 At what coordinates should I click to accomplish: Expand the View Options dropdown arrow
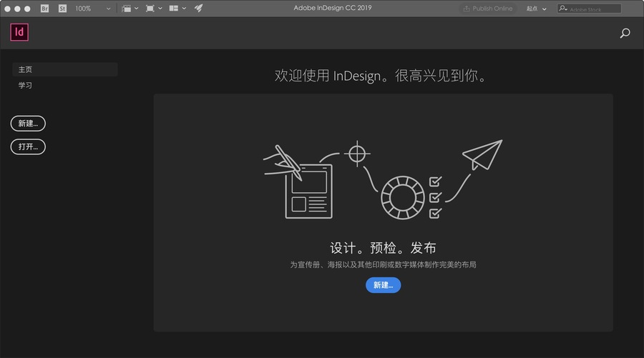coord(137,8)
